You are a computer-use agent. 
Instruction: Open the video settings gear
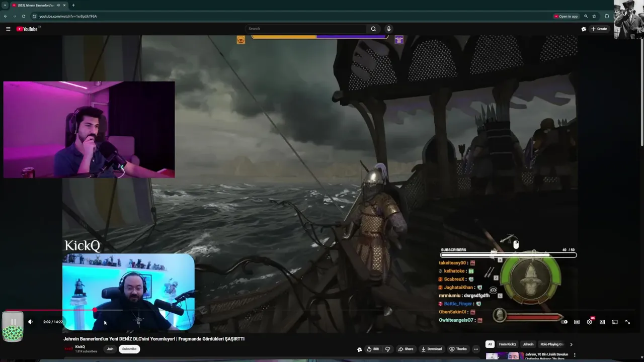[x=590, y=322]
